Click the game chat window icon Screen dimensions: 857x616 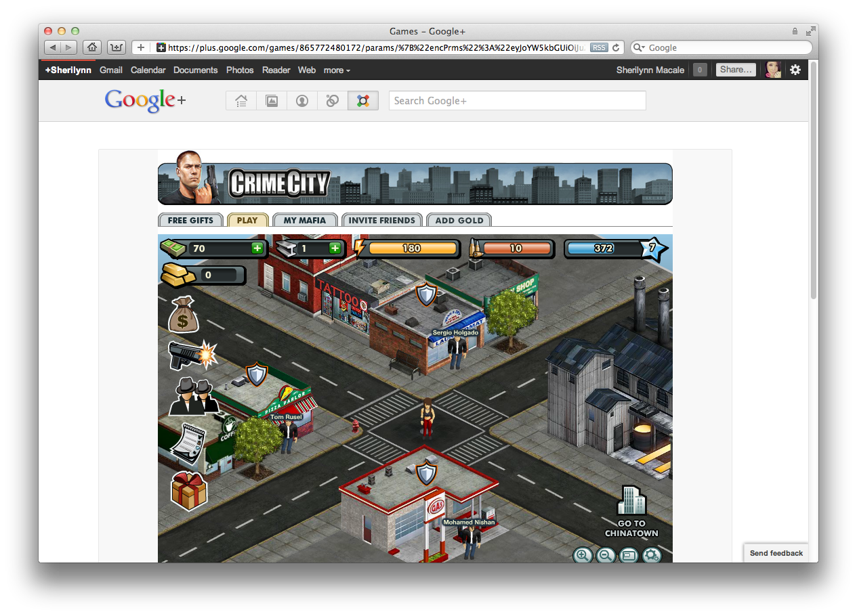pos(629,555)
